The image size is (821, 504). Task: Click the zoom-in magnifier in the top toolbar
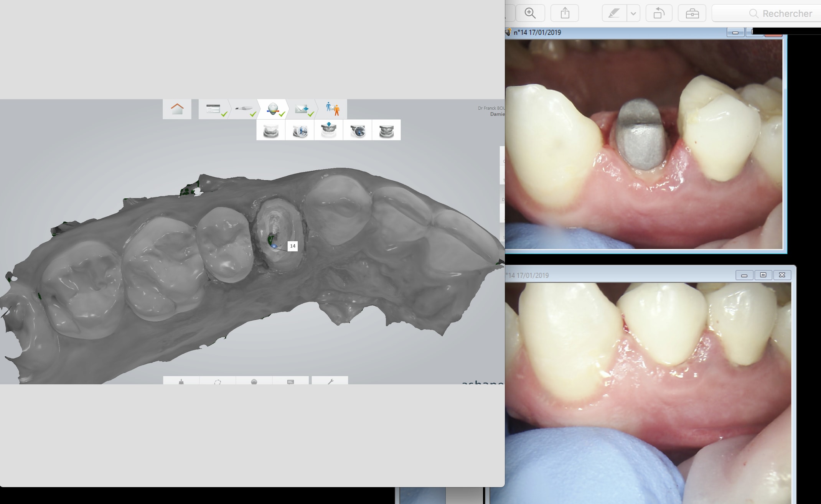tap(530, 13)
